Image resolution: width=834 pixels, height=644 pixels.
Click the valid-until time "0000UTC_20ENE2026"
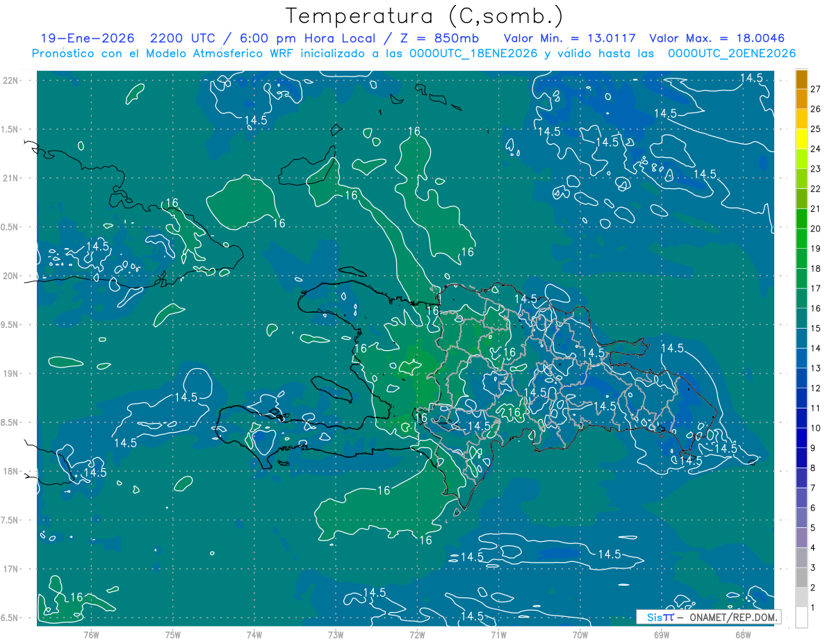732,53
